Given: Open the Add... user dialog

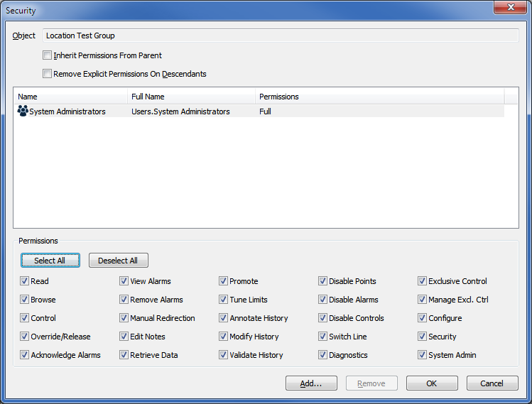Looking at the screenshot, I should [x=311, y=383].
